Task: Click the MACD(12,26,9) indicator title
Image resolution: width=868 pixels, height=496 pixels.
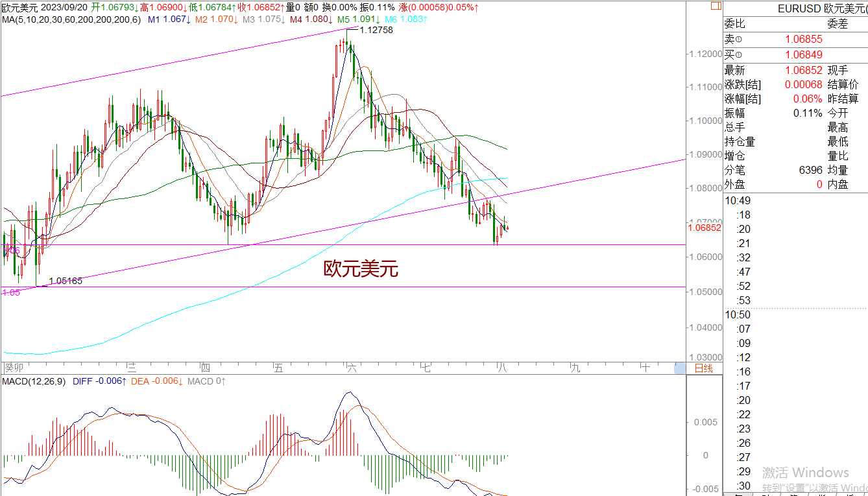Action: [34, 381]
